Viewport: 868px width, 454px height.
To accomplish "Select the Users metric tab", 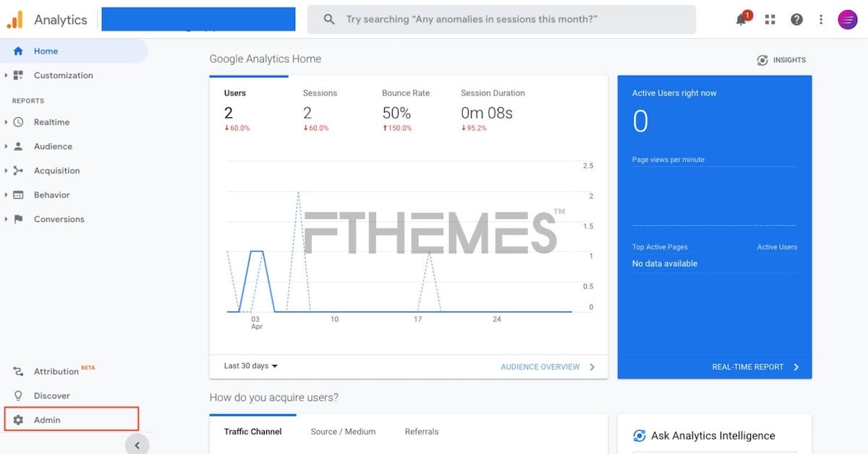I will pyautogui.click(x=249, y=111).
